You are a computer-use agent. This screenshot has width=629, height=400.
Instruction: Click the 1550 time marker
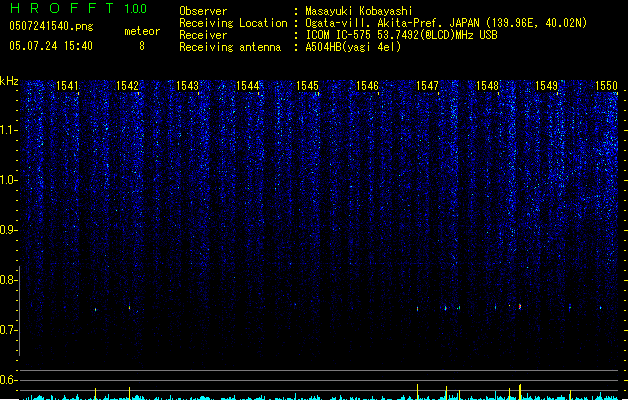[606, 86]
